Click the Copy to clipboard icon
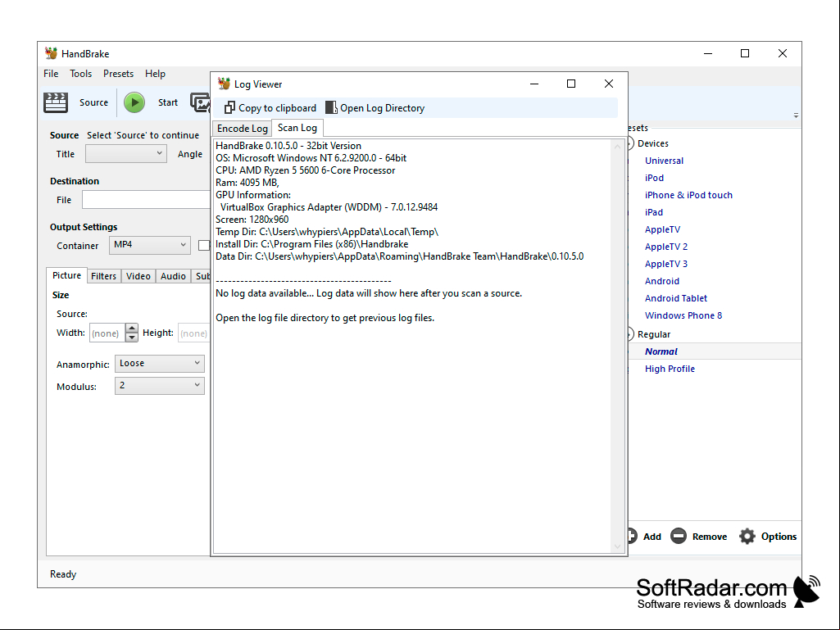840x630 pixels. coord(229,107)
